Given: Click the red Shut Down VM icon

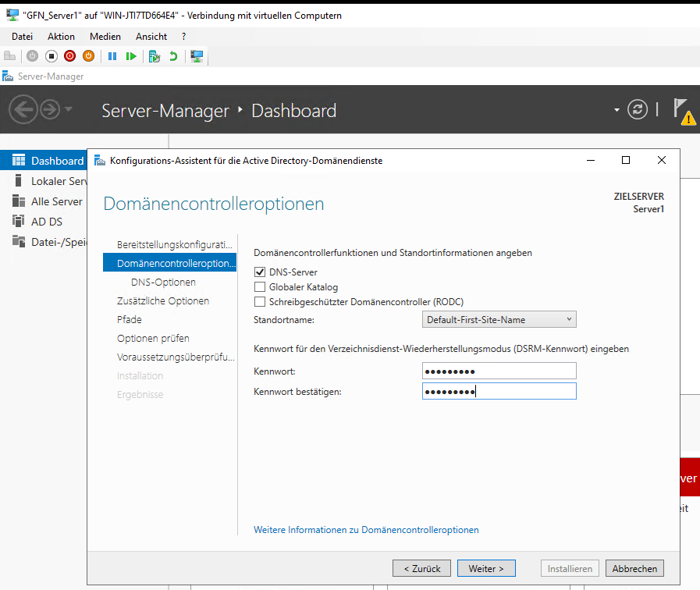Looking at the screenshot, I should click(69, 56).
